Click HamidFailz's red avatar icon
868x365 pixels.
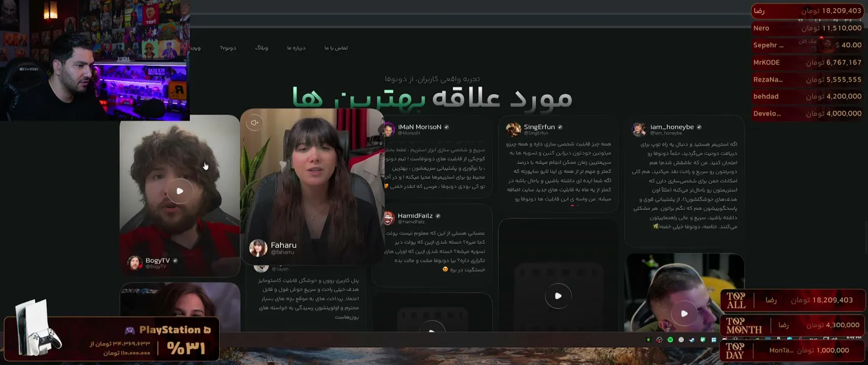coord(389,218)
